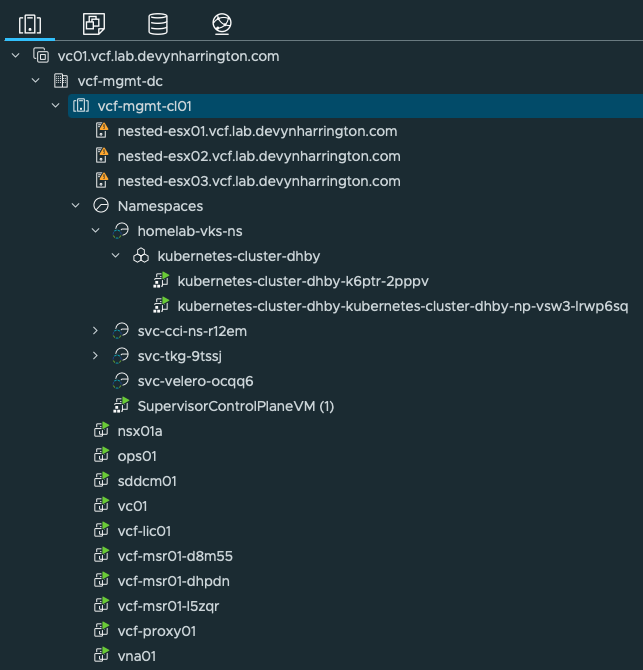Select the nsx01a virtual machine
Viewport: 643px width, 670px height.
(140, 431)
